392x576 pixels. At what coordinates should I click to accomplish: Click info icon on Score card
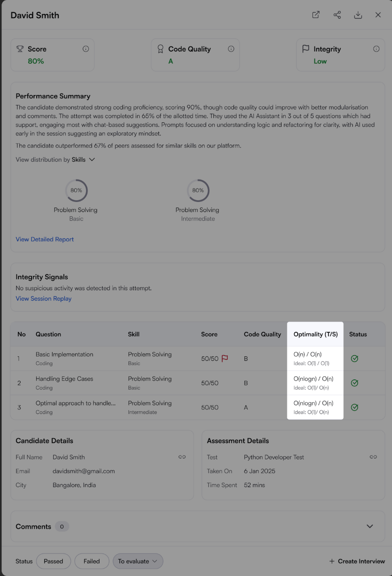point(86,49)
